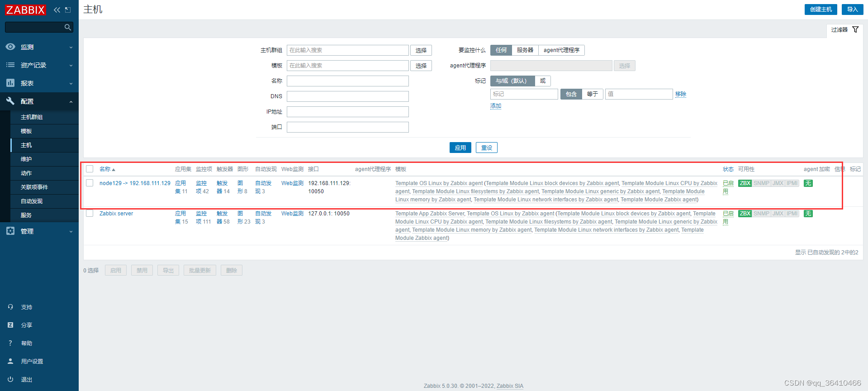Click the 添加 tag link
This screenshot has width=868, height=391.
point(496,106)
